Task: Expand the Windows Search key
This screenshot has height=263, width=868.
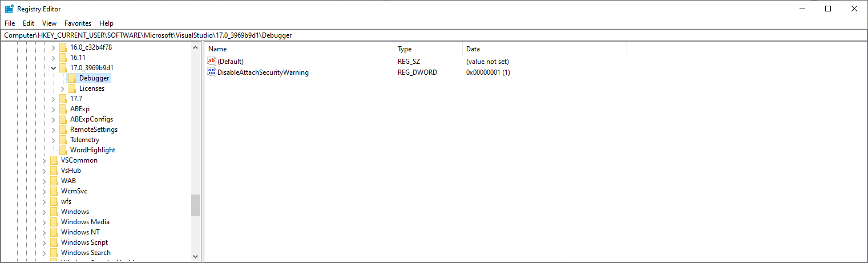Action: tap(45, 253)
